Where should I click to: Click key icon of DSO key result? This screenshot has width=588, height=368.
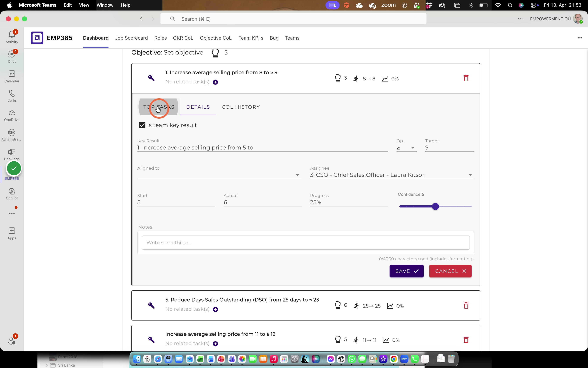pos(151,305)
